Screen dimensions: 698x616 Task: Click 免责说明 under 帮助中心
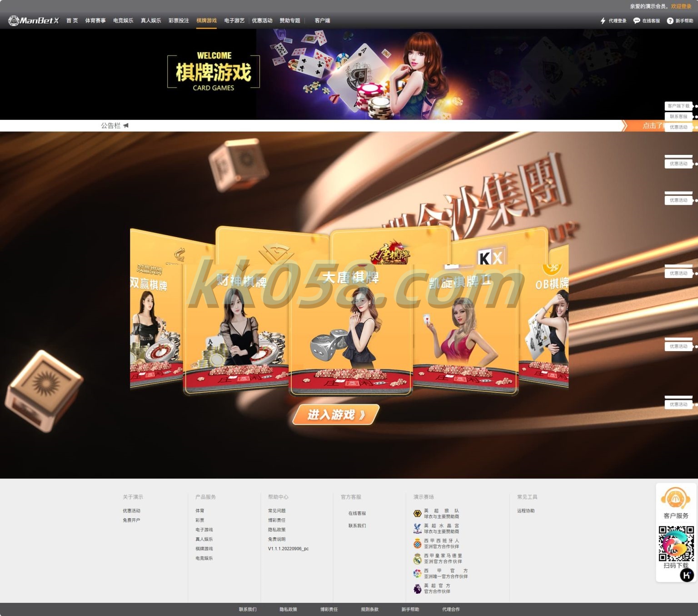[x=277, y=540]
